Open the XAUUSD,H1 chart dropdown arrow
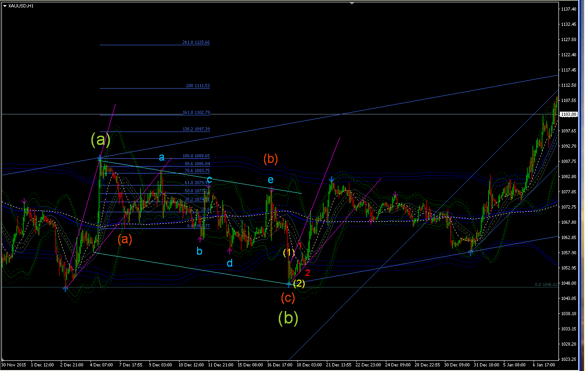 click(5, 6)
